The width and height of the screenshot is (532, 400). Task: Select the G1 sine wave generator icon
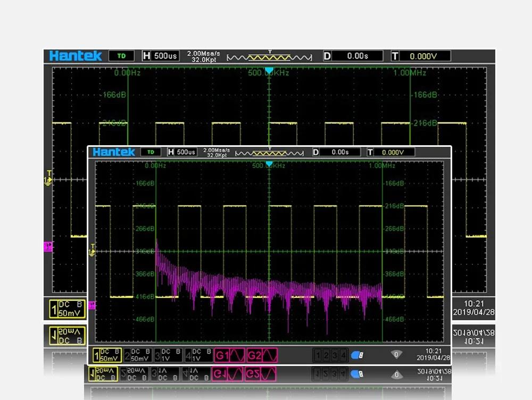point(229,354)
